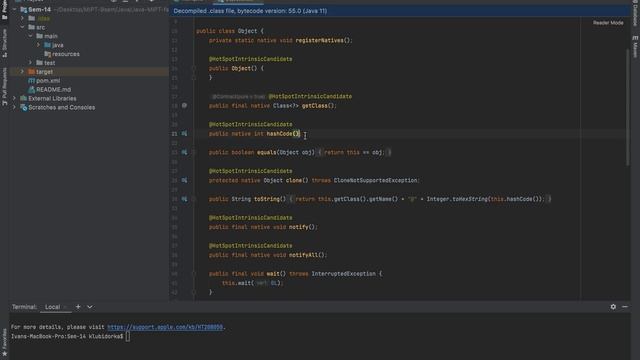Click the CloneNotSupportedException type name

point(376,180)
